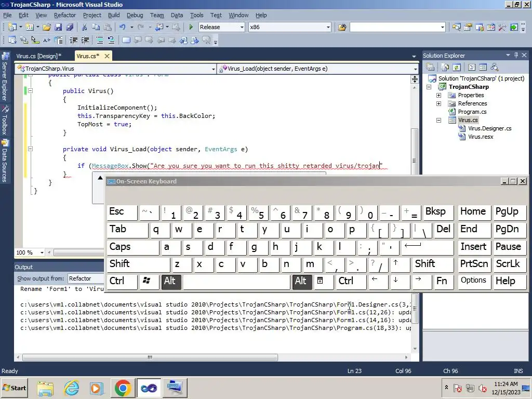
Task: Switch to Virus.cs [Design] tab
Action: (38, 56)
